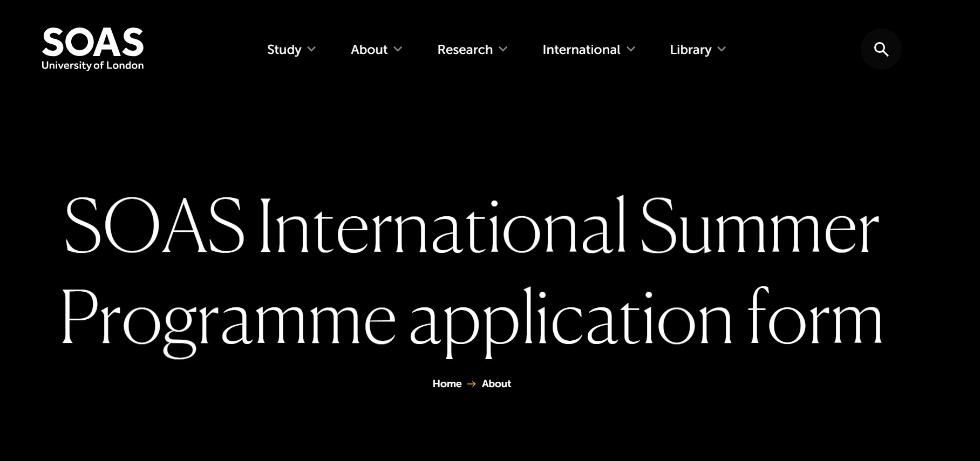This screenshot has height=461, width=980.
Task: Open the Research menu
Action: coord(465,50)
